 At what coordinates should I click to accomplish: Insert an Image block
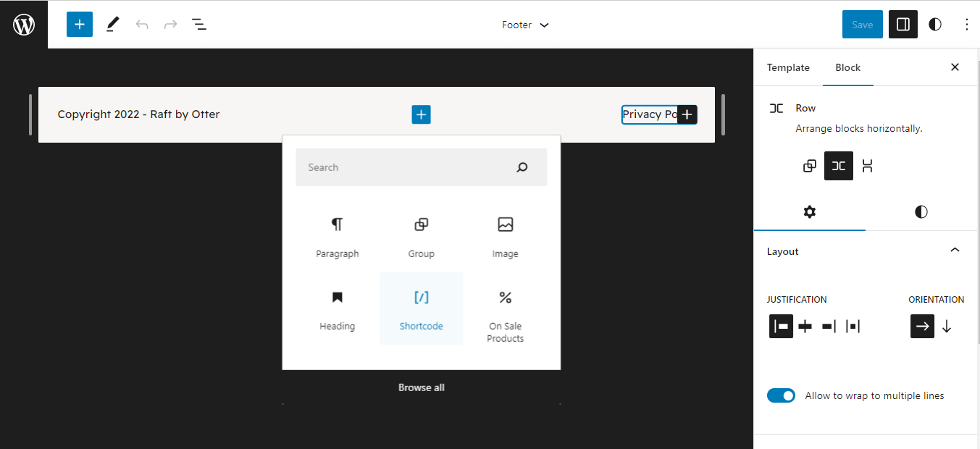[x=505, y=235]
